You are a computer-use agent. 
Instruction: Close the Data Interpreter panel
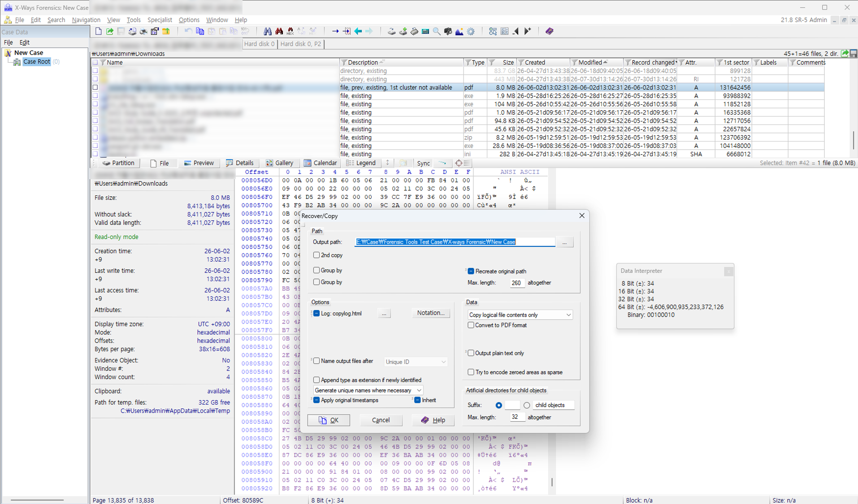coord(728,271)
